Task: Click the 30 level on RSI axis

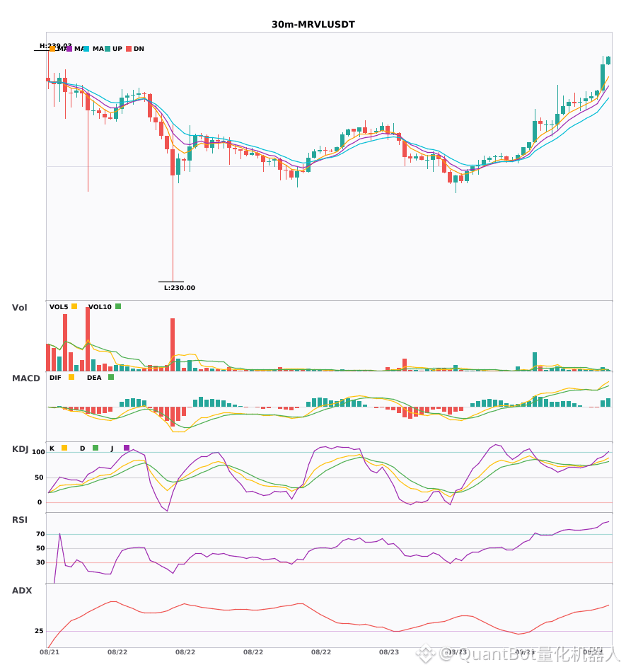Action: 40,562
